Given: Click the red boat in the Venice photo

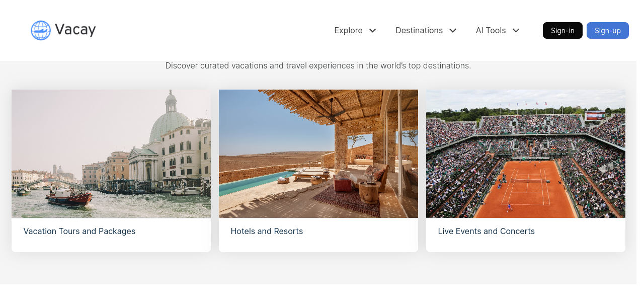Looking at the screenshot, I should point(69,197).
